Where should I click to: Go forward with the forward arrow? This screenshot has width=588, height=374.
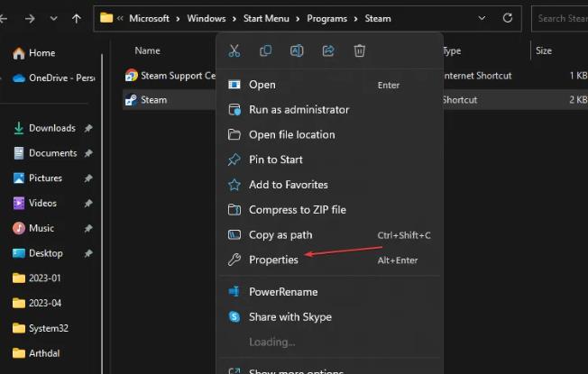30,18
